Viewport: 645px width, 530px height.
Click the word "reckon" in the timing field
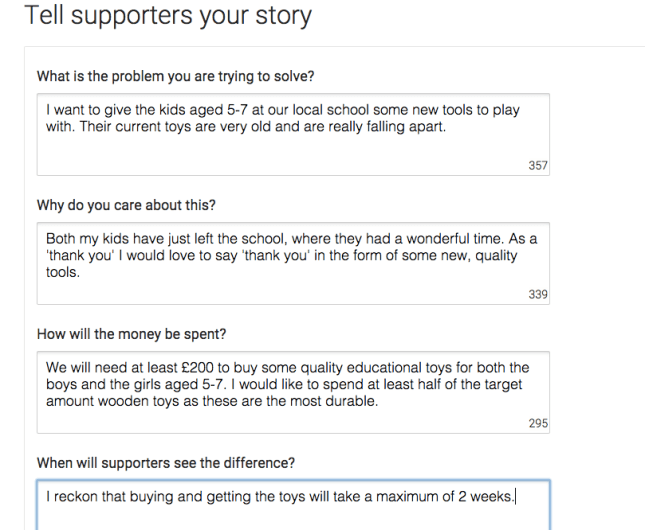point(76,497)
